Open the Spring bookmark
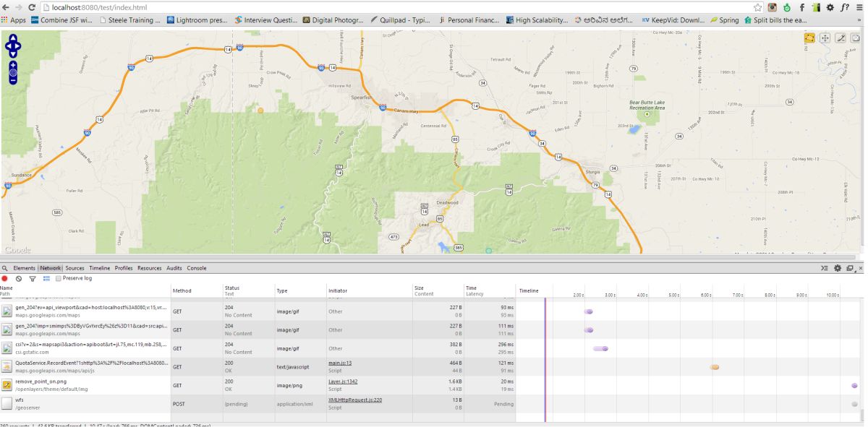This screenshot has width=868, height=427. tap(724, 20)
